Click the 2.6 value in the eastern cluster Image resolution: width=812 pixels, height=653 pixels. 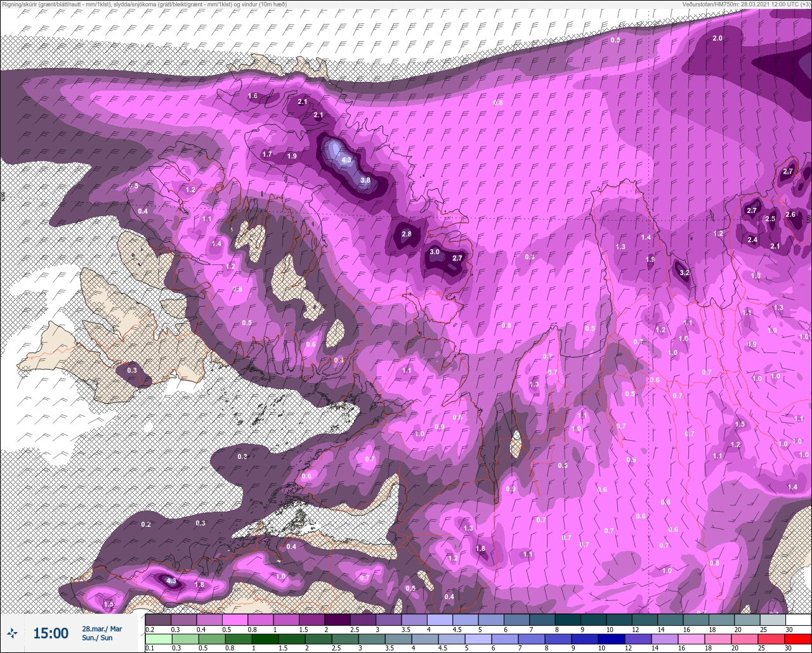(x=790, y=215)
